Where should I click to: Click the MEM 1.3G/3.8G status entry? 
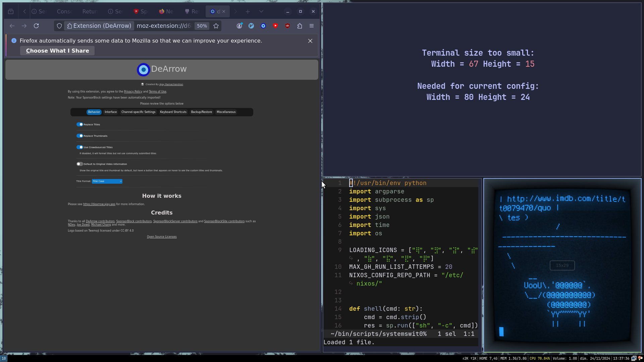pos(514,358)
